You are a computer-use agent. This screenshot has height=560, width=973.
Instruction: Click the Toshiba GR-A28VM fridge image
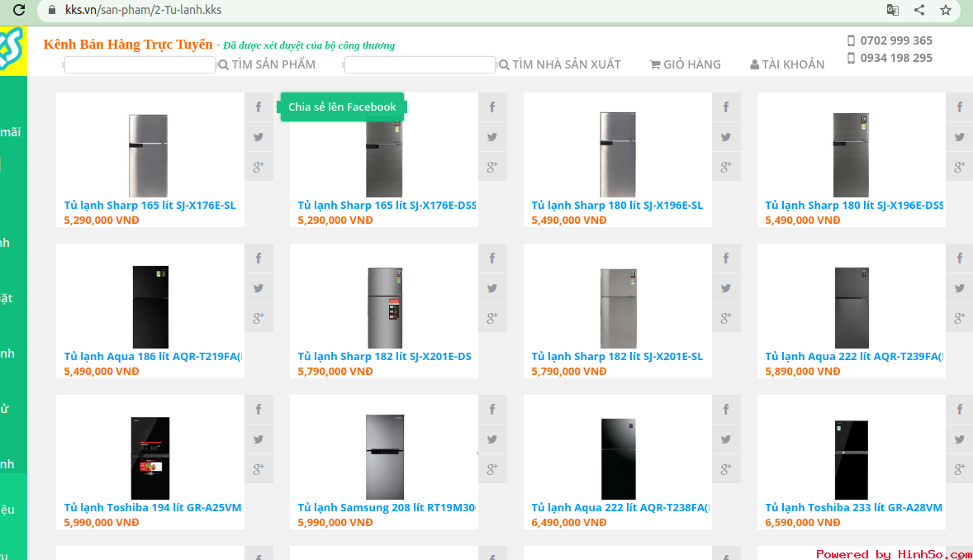852,459
